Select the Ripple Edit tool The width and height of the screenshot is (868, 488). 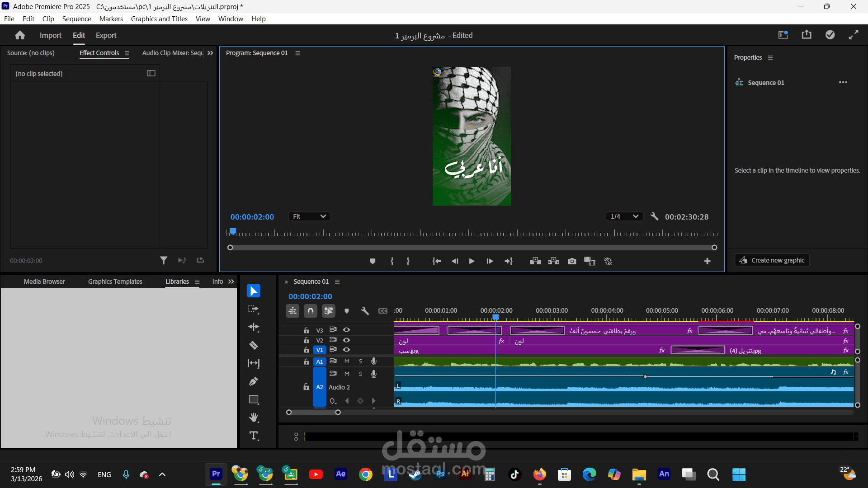pos(254,327)
